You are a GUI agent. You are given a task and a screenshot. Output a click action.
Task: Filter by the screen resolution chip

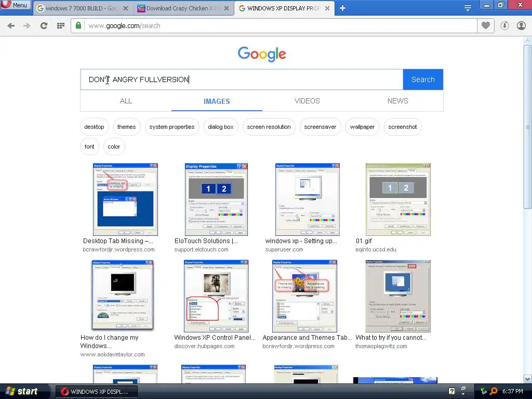(269, 127)
